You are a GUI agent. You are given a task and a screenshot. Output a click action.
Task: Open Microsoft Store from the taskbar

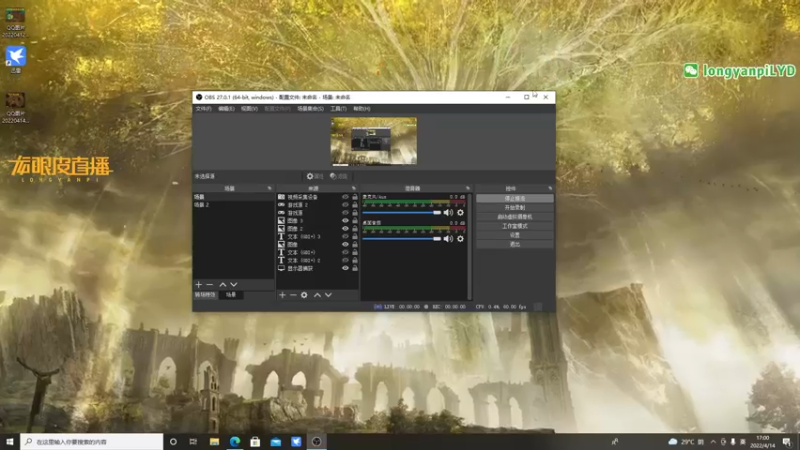pyautogui.click(x=255, y=442)
